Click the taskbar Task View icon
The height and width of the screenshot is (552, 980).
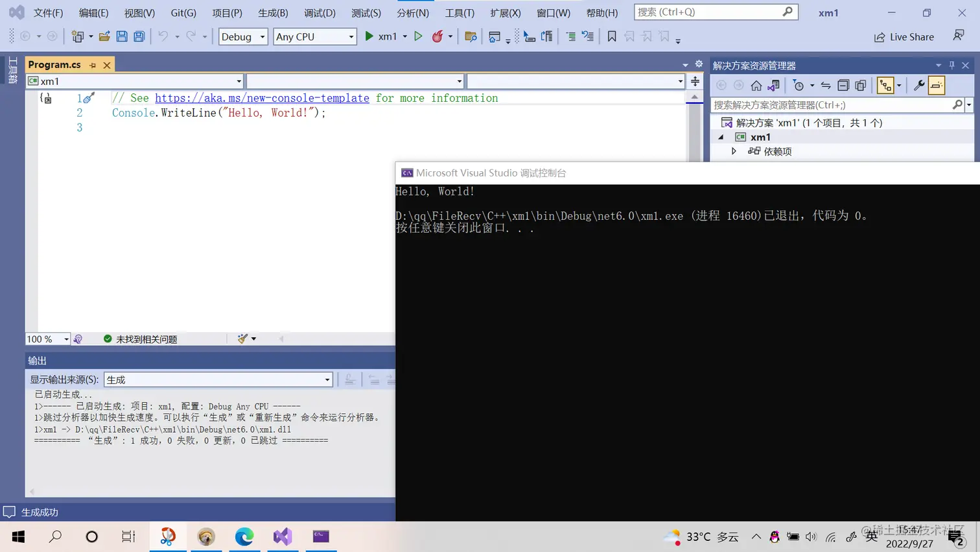(x=128, y=536)
